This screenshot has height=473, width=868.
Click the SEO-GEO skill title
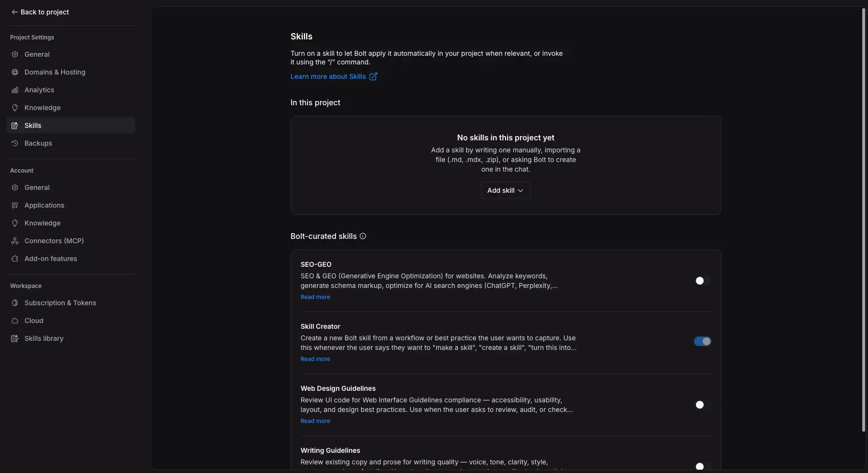pyautogui.click(x=316, y=264)
